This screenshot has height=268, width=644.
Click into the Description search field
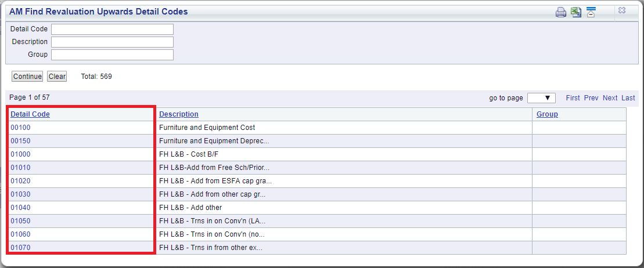tap(112, 42)
